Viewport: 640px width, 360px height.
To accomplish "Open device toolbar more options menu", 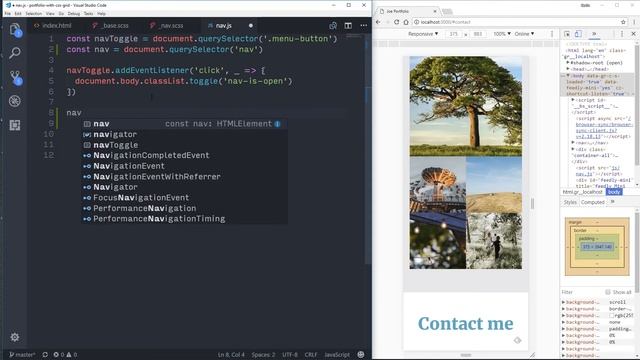I will coord(552,34).
